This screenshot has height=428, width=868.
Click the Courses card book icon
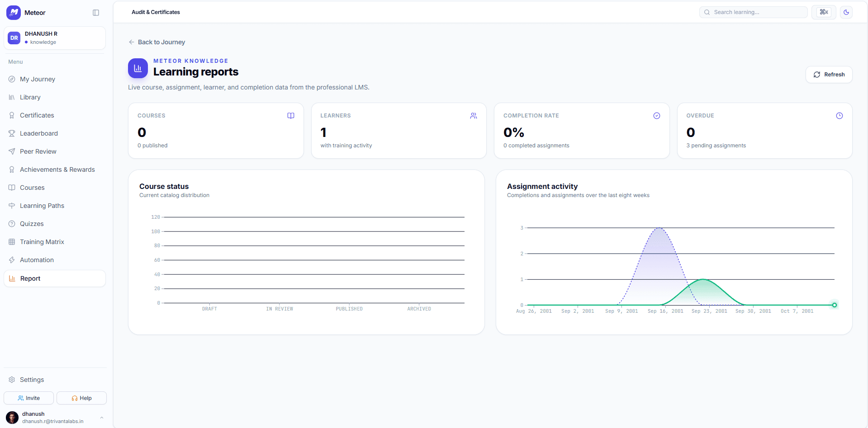click(x=291, y=116)
